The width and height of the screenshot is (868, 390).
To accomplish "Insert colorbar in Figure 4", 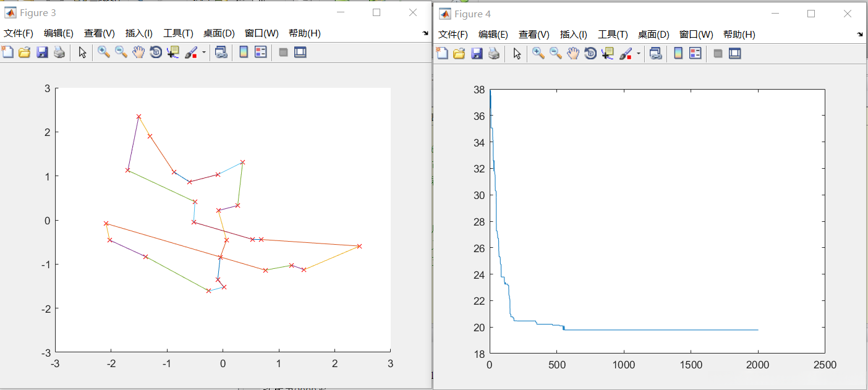I will (678, 54).
